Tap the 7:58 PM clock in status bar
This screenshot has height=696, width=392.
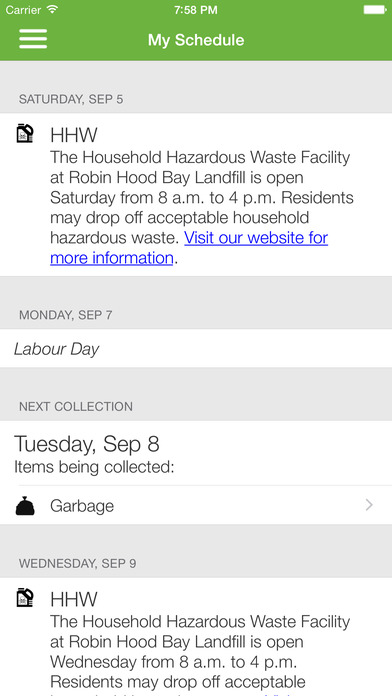click(x=196, y=10)
